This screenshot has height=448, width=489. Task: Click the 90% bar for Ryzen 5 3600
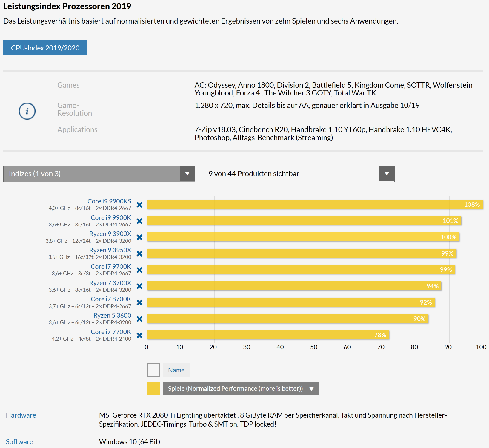(287, 319)
